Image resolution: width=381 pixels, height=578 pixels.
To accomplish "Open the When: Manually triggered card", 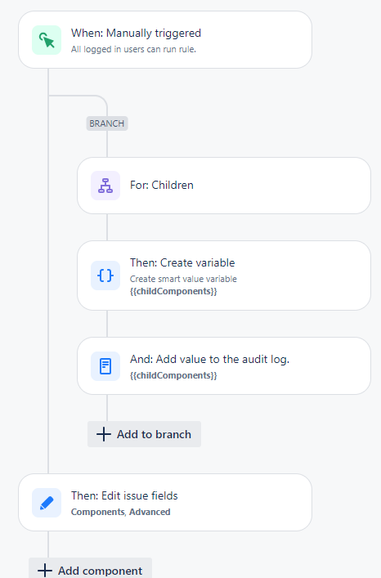I will pos(165,40).
